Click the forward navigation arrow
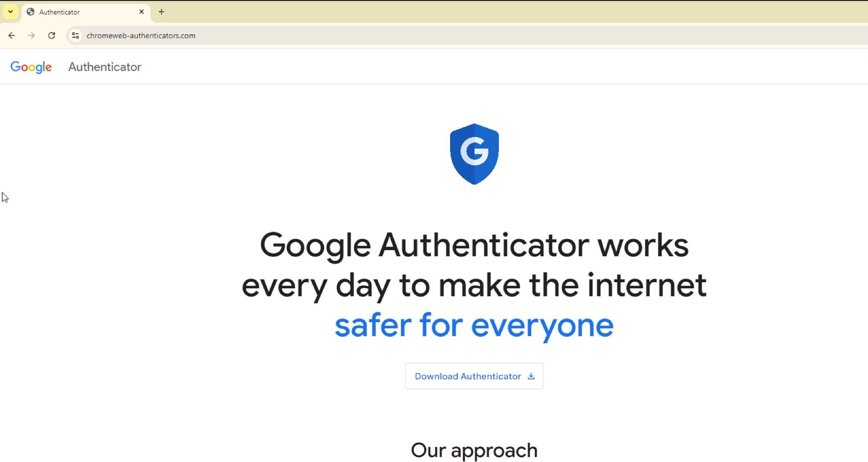868x462 pixels. tap(32, 36)
